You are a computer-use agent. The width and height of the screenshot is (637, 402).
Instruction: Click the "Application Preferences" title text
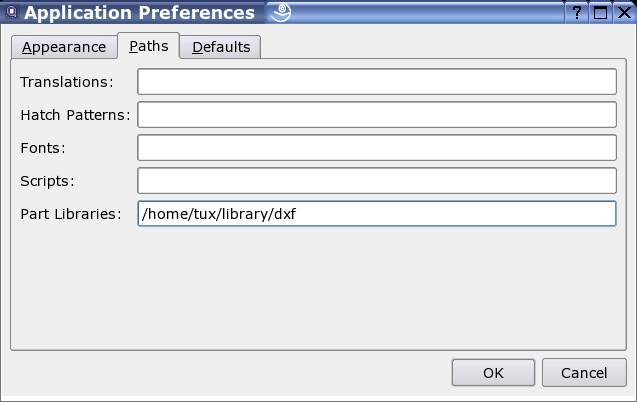click(x=139, y=13)
